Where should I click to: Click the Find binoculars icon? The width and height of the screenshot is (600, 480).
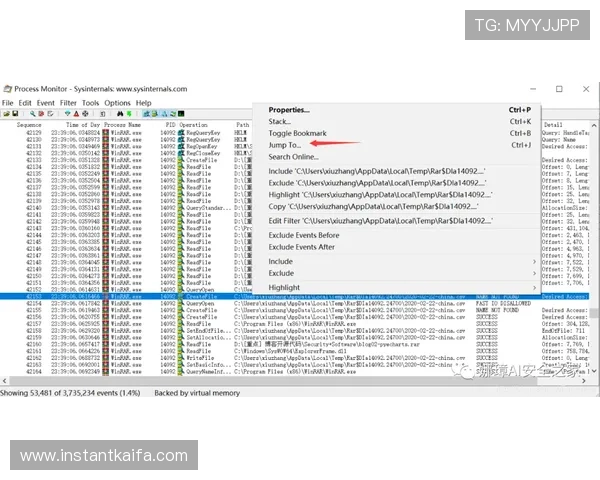click(x=120, y=114)
